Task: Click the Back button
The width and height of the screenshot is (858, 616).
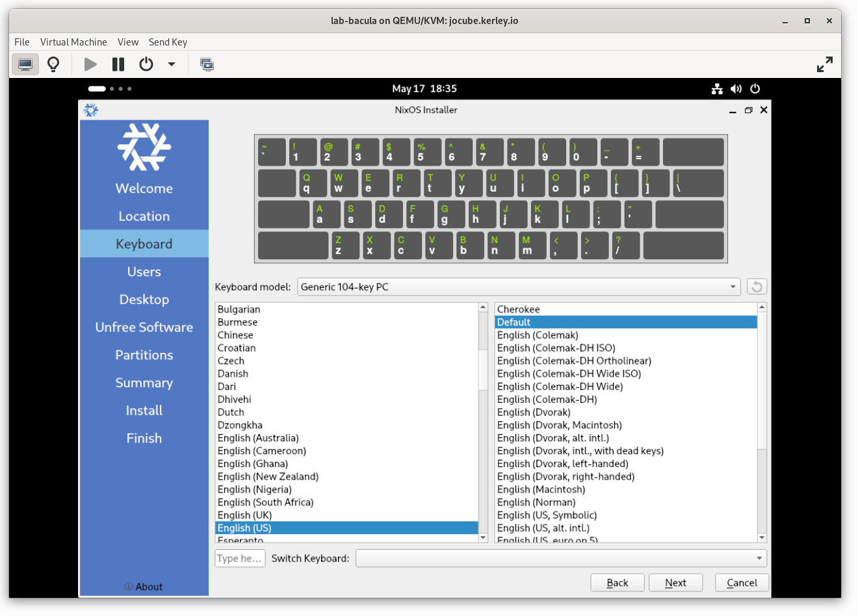Action: (x=617, y=583)
